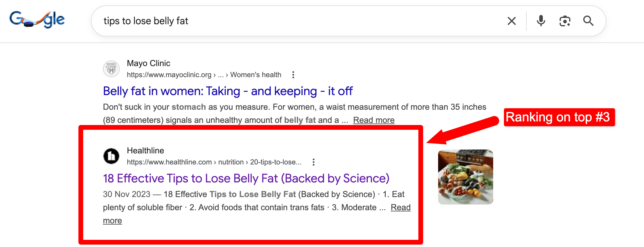Open the Healthline result headline link
Image resolution: width=644 pixels, height=247 pixels.
click(245, 178)
